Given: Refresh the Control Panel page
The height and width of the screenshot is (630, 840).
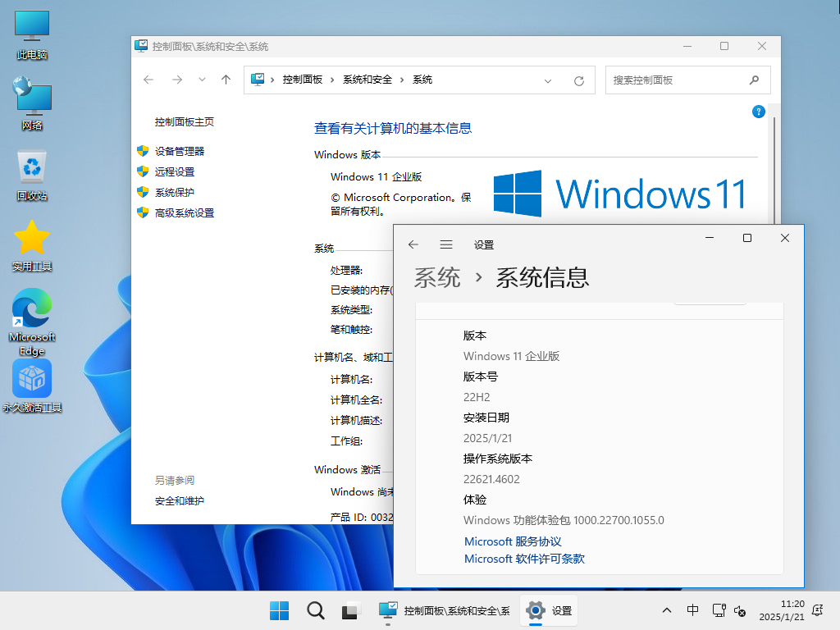Looking at the screenshot, I should pyautogui.click(x=579, y=81).
